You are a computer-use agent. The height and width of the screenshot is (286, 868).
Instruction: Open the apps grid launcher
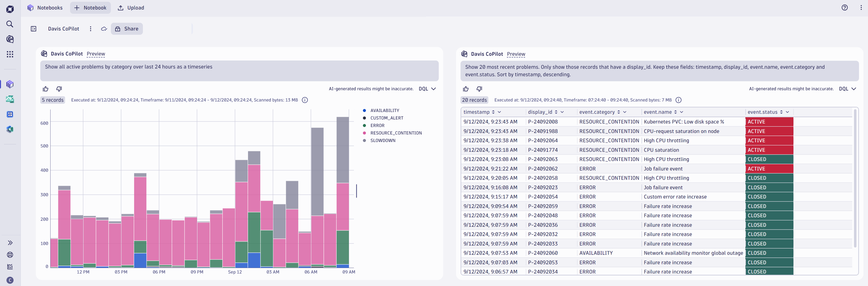[10, 54]
